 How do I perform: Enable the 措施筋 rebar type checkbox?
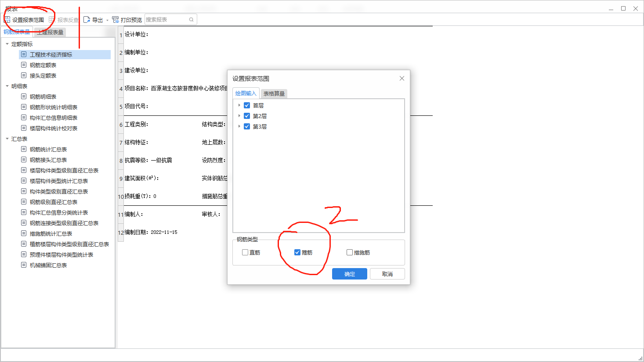[350, 252]
